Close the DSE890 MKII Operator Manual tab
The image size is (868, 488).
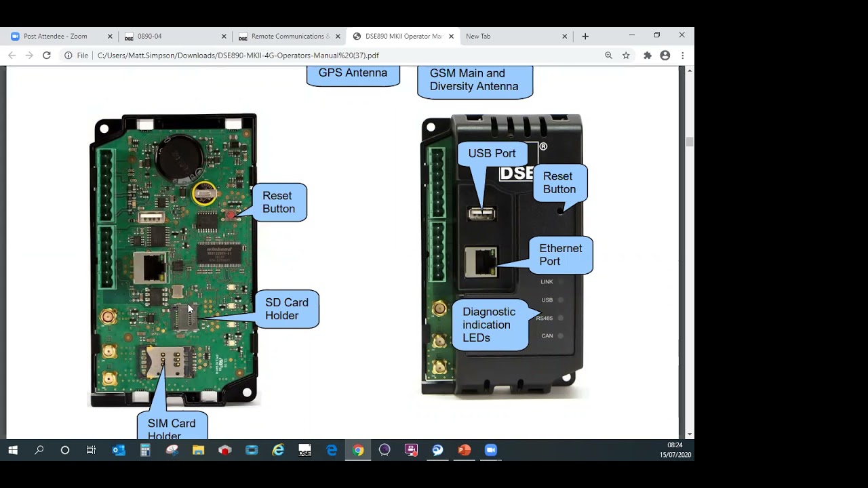pos(451,37)
